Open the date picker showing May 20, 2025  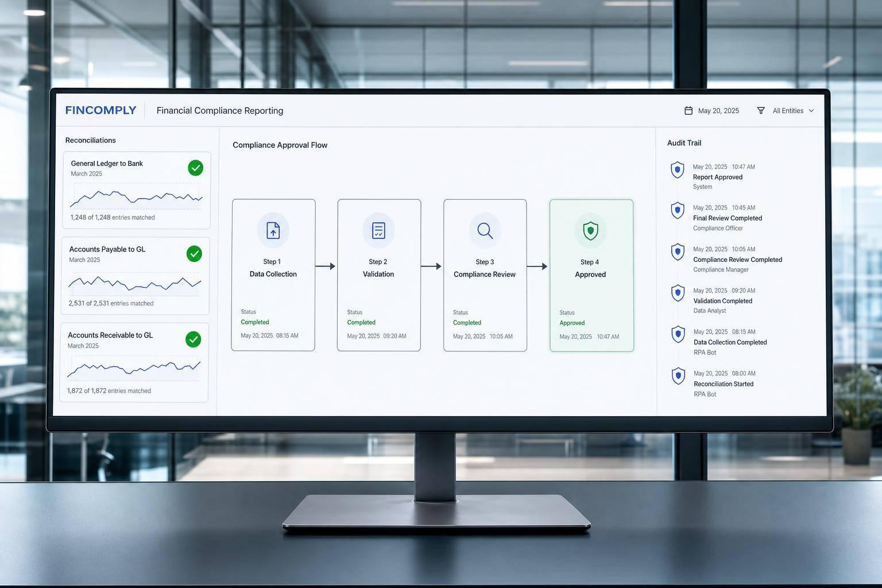coord(712,111)
